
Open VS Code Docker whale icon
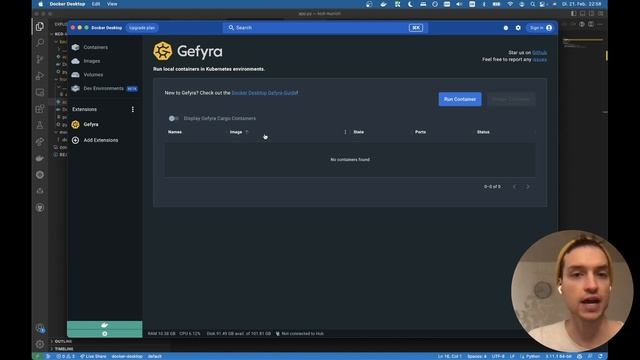pos(40,158)
